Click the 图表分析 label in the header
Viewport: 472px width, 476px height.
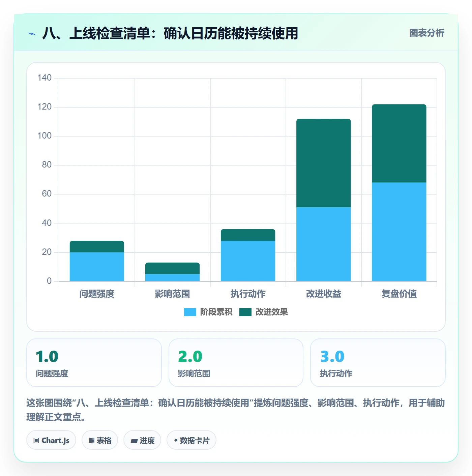tap(426, 33)
